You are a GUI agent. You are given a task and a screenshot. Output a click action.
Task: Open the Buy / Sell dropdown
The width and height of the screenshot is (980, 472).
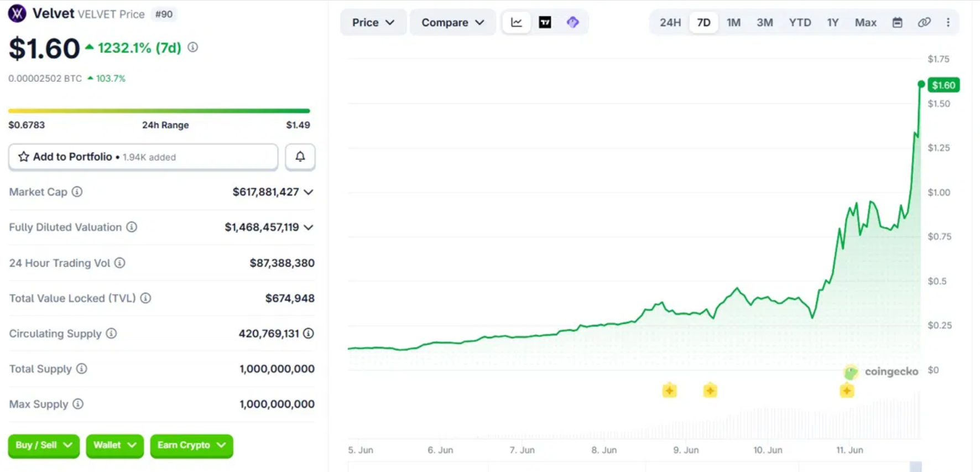coord(44,445)
